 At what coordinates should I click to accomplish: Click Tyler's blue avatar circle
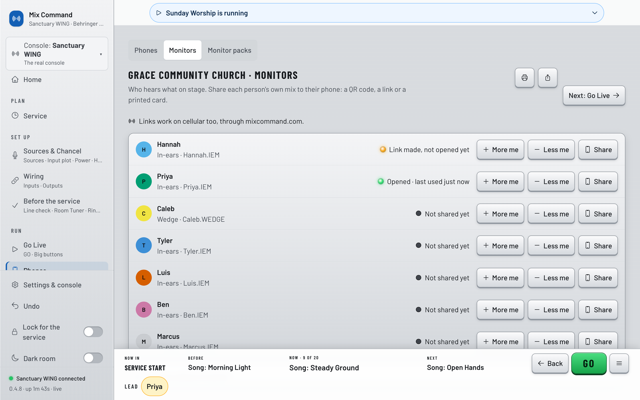tap(144, 245)
